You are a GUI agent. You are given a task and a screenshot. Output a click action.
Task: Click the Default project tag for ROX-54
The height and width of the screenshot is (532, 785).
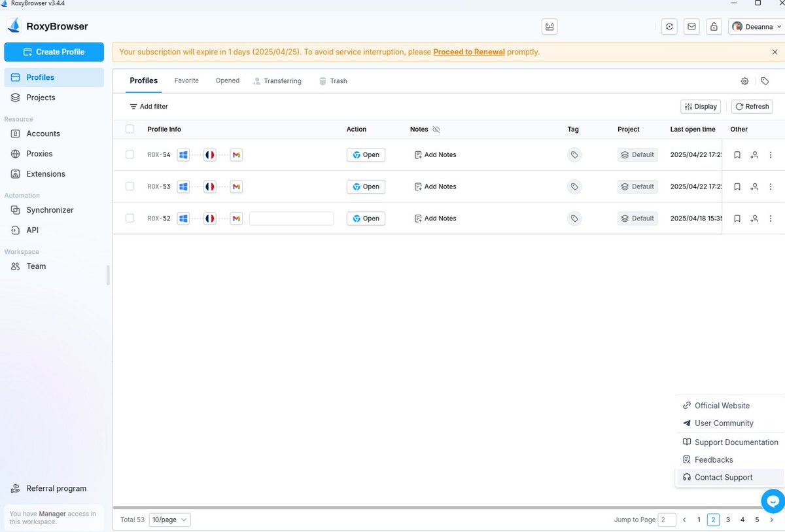click(x=638, y=155)
